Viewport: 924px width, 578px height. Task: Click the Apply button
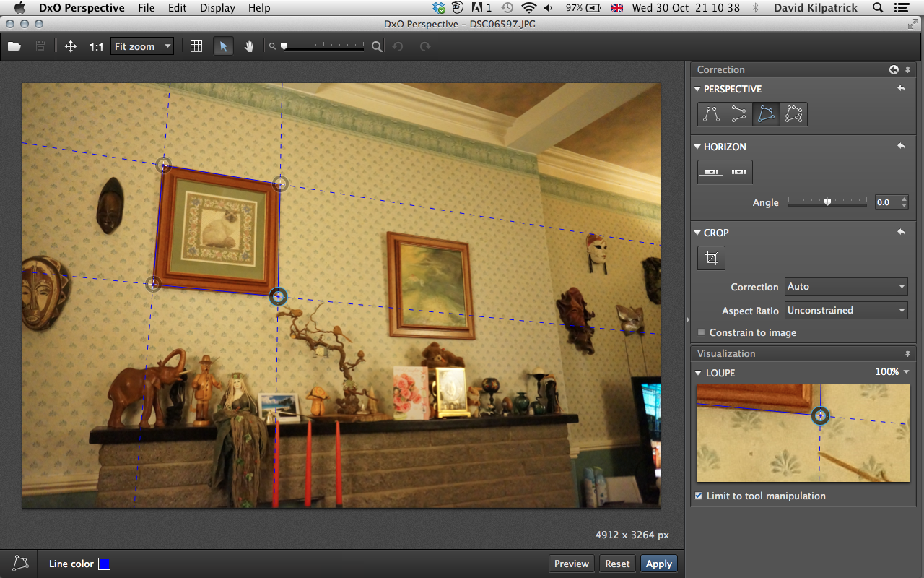pyautogui.click(x=658, y=564)
